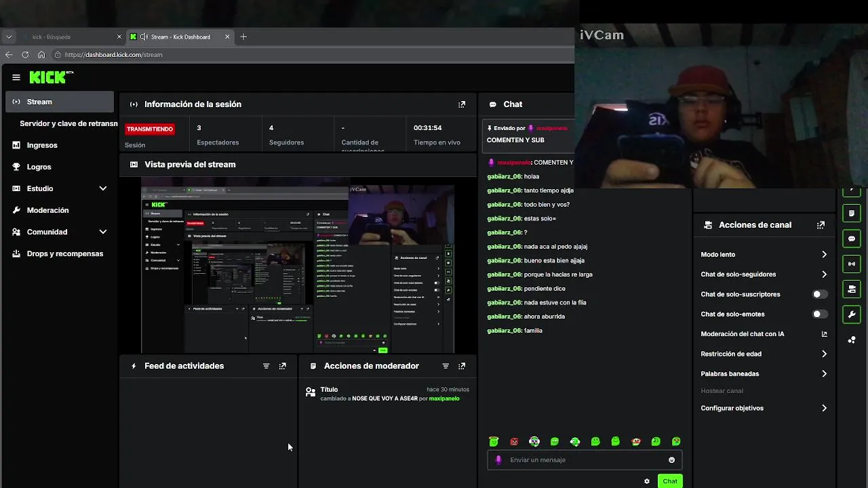This screenshot has height=488, width=868.
Task: Click the notes icon in the right sidebar
Action: click(x=852, y=213)
